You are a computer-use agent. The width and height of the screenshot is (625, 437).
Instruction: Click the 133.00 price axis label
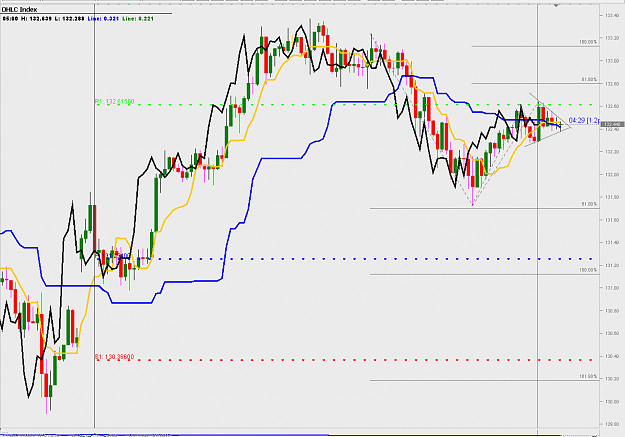(x=612, y=61)
